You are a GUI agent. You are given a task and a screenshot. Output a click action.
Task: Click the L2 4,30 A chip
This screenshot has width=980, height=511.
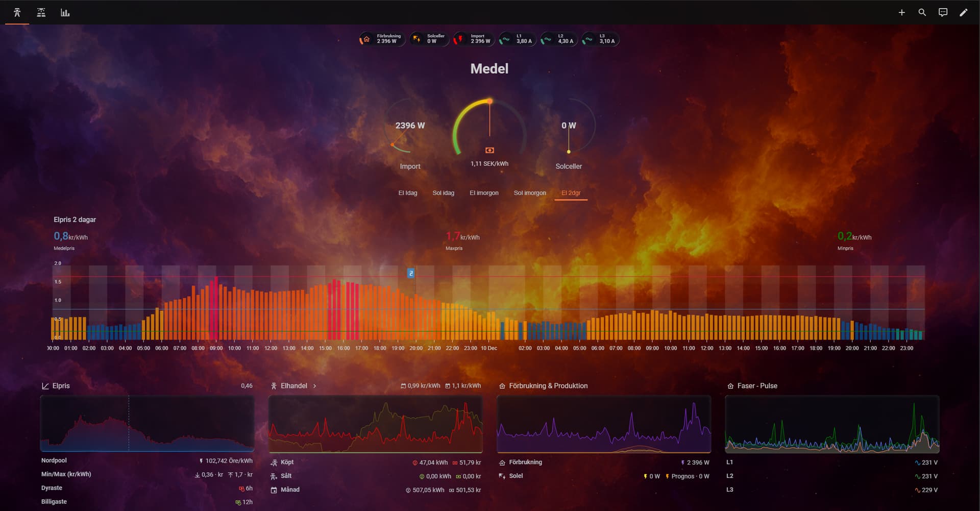click(559, 39)
